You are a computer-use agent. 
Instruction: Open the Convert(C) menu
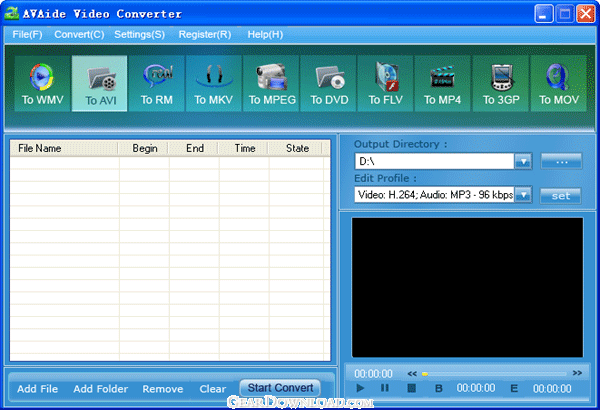[79, 34]
